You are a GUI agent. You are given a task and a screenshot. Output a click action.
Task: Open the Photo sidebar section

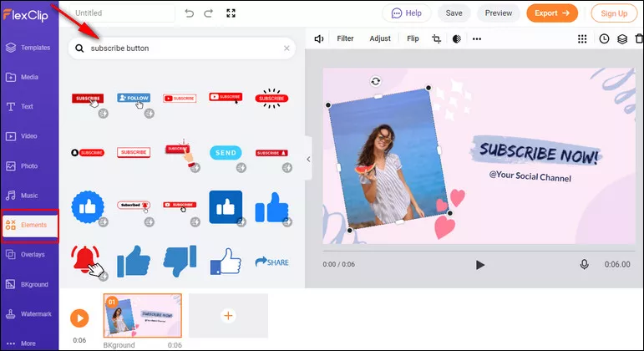coord(22,166)
